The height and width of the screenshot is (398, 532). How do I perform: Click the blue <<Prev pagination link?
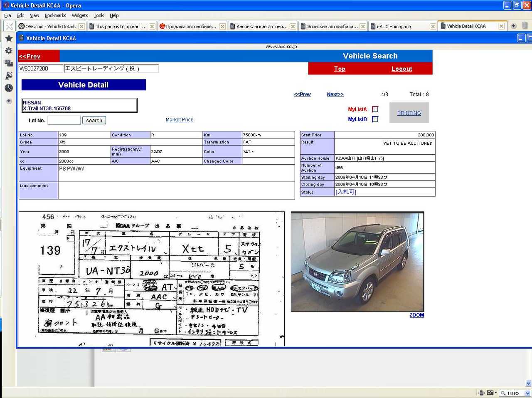pyautogui.click(x=302, y=94)
